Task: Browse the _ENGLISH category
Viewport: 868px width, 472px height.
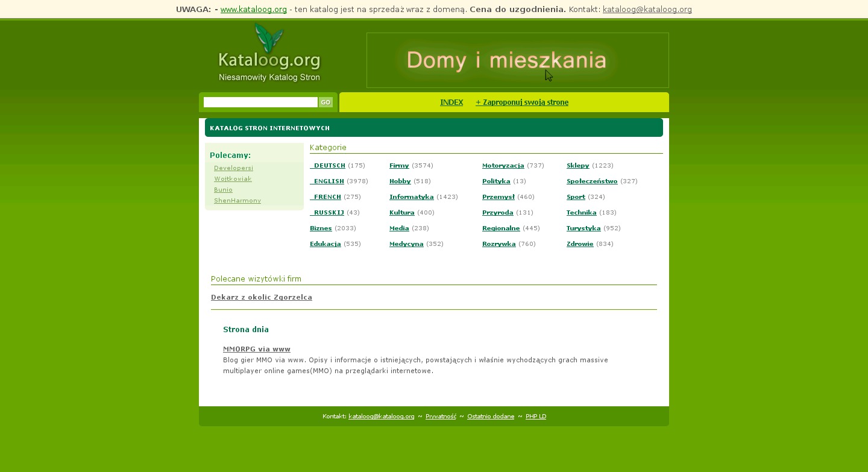Action: click(327, 181)
